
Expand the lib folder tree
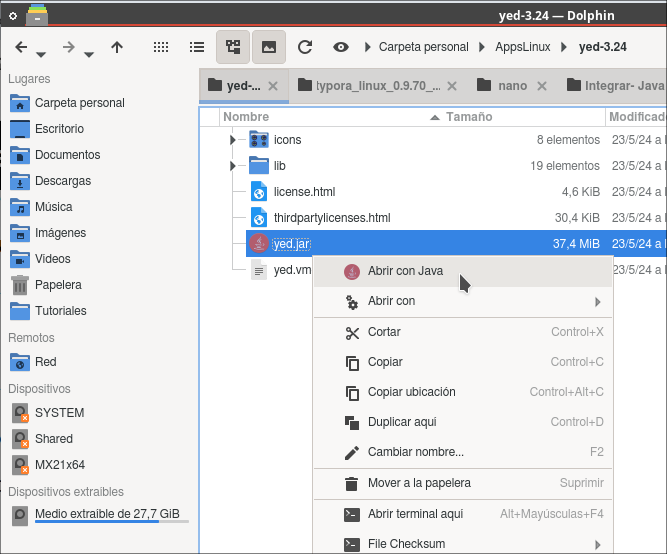tap(232, 166)
